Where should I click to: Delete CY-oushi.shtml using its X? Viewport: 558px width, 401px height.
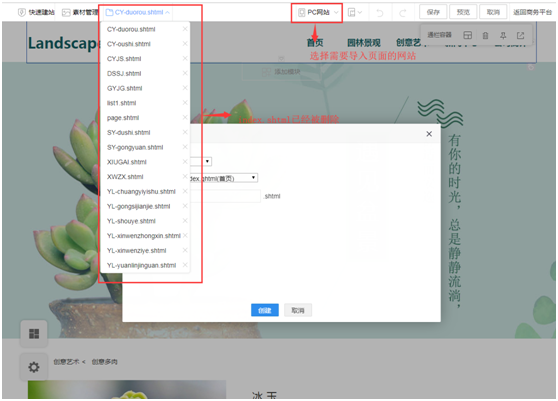tap(185, 43)
